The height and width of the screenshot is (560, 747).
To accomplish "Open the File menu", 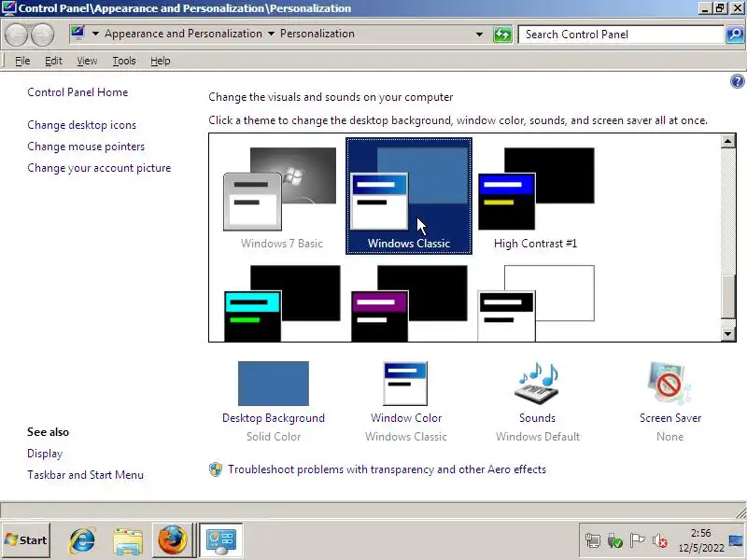I will (22, 61).
